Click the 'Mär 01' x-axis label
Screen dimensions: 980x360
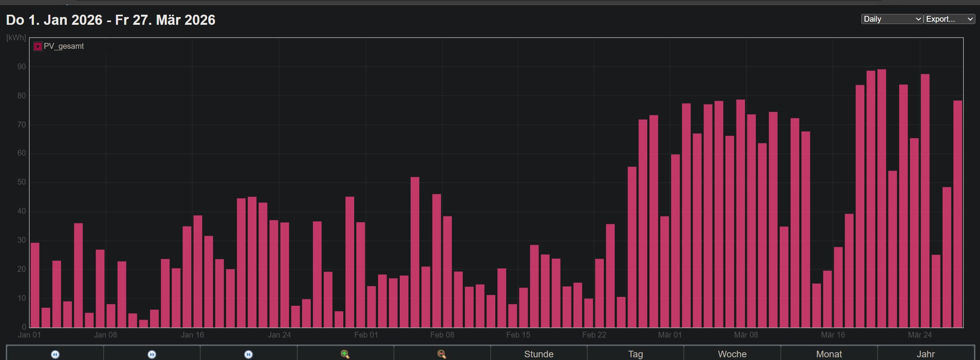coord(670,335)
